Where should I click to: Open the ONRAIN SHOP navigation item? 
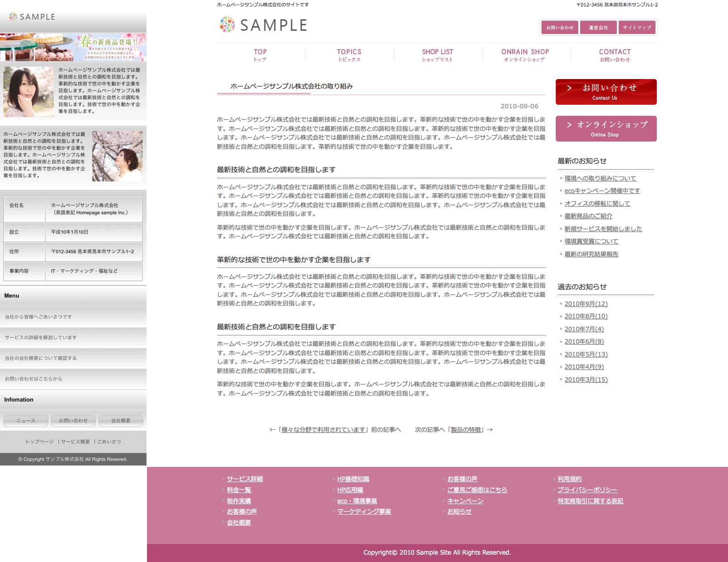pyautogui.click(x=525, y=55)
